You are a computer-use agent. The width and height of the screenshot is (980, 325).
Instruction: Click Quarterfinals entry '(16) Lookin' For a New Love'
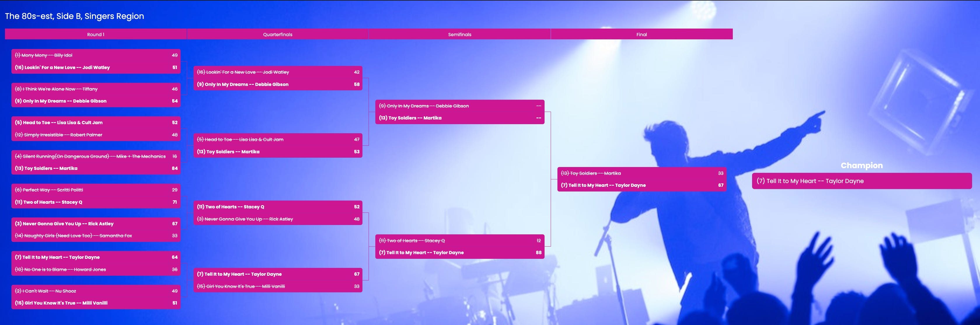click(x=278, y=72)
